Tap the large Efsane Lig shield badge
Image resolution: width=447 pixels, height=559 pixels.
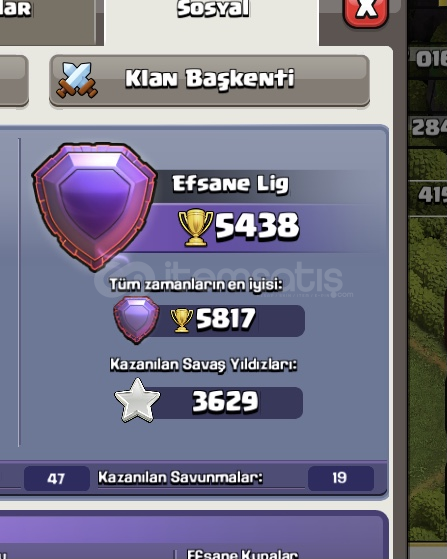click(x=95, y=206)
